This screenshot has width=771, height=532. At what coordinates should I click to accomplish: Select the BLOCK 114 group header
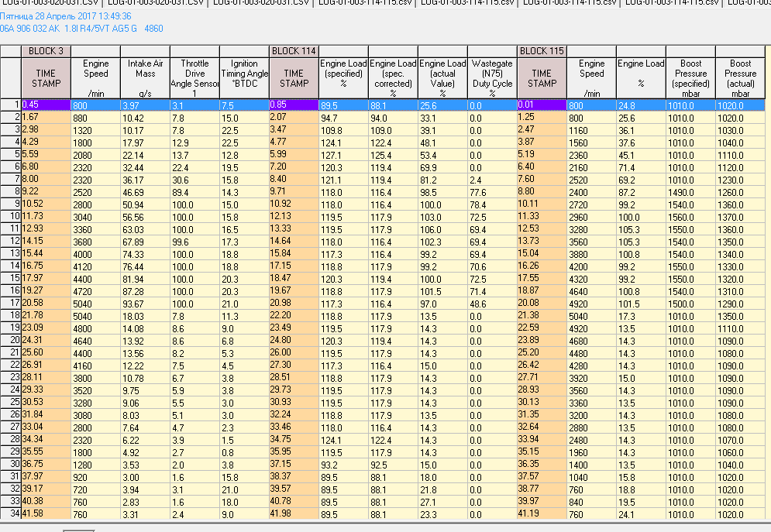pos(294,51)
